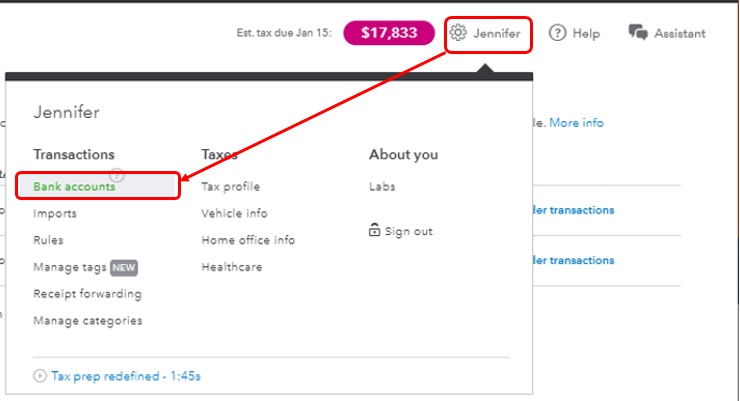
Task: Open Manage tags menu item
Action: (70, 267)
